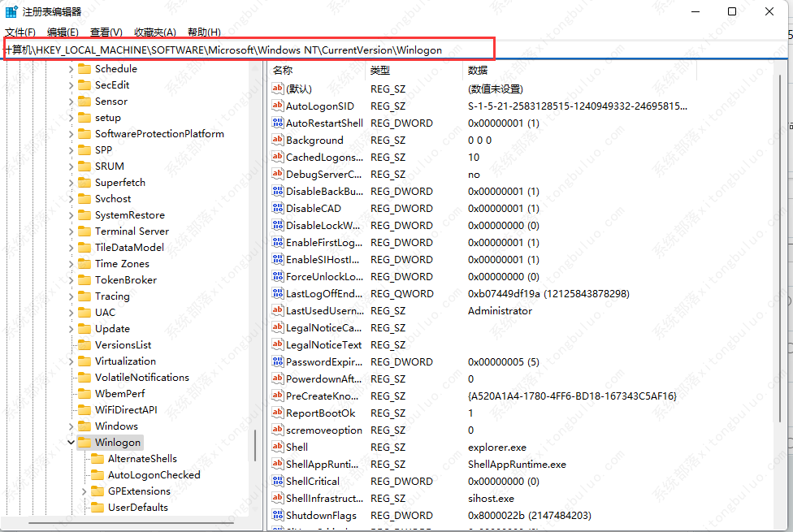Expand the Terminal Server tree node
This screenshot has width=793, height=532.
(x=71, y=231)
